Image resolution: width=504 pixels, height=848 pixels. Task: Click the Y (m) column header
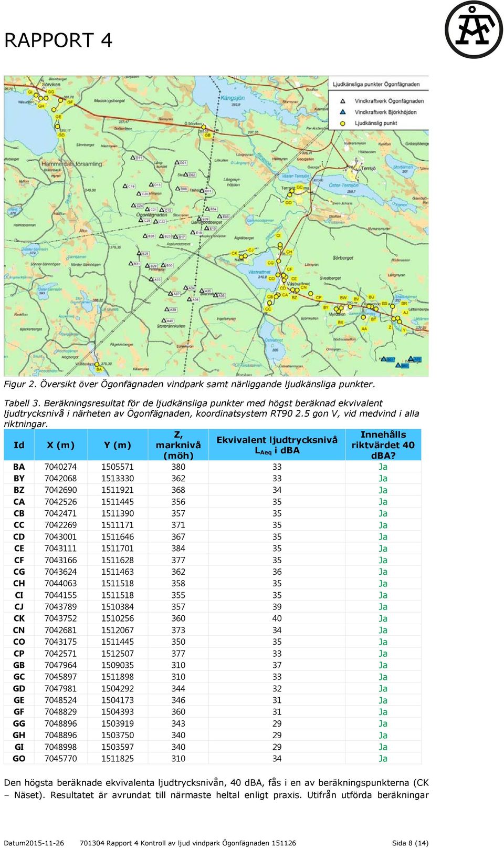pyautogui.click(x=117, y=445)
